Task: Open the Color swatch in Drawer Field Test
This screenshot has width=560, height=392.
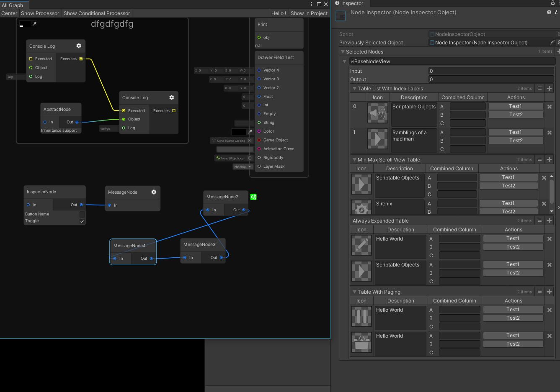Action: pos(239,132)
